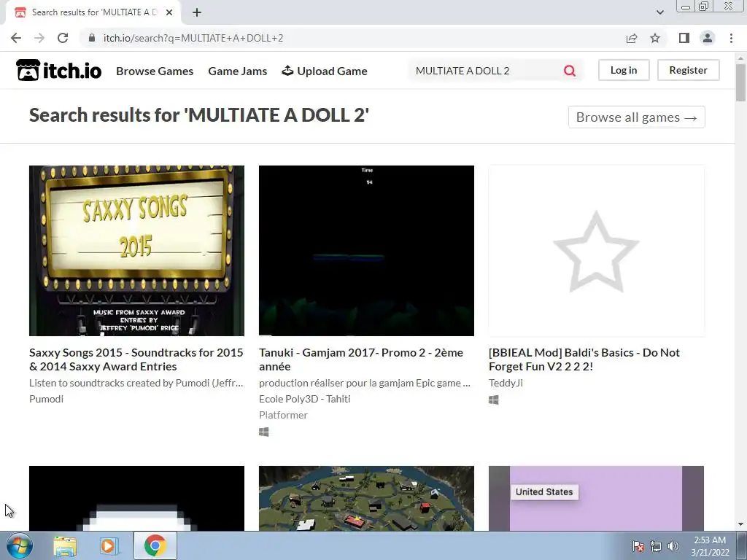Click Windows icon under Platformer
Viewport: 747px width, 560px height.
[x=264, y=432]
